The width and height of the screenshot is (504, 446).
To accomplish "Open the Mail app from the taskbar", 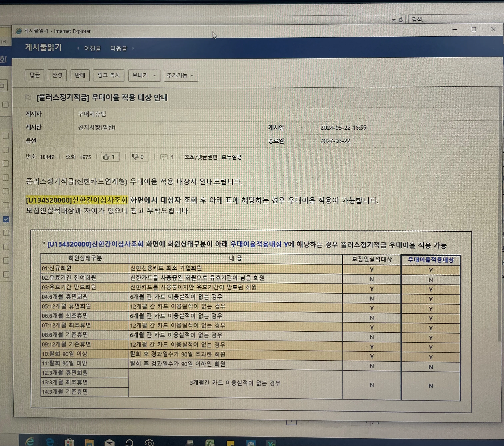I will point(109,442).
